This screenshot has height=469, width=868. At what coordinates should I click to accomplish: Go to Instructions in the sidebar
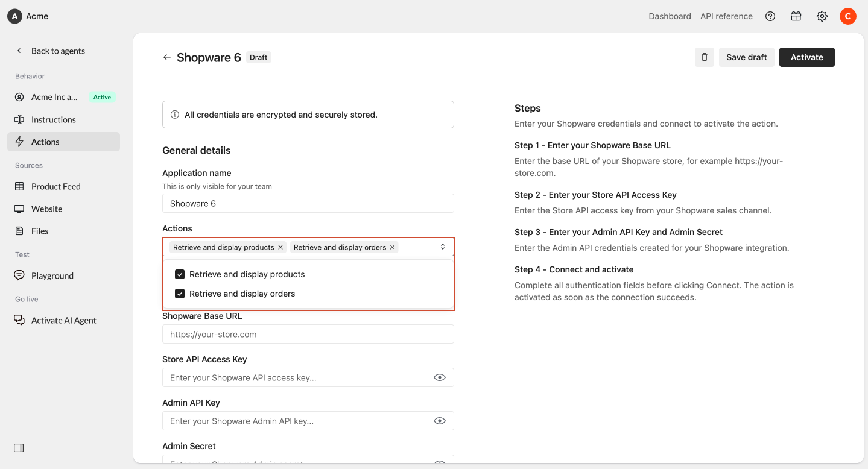(63, 119)
